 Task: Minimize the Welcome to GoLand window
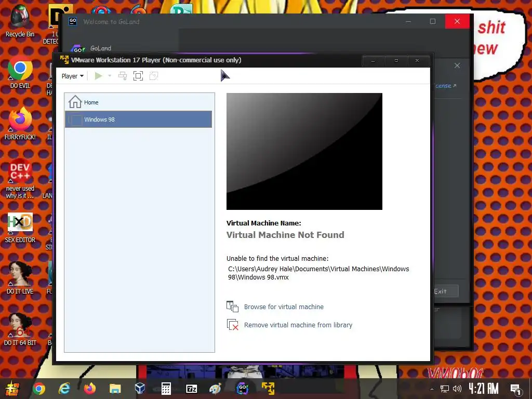408,21
